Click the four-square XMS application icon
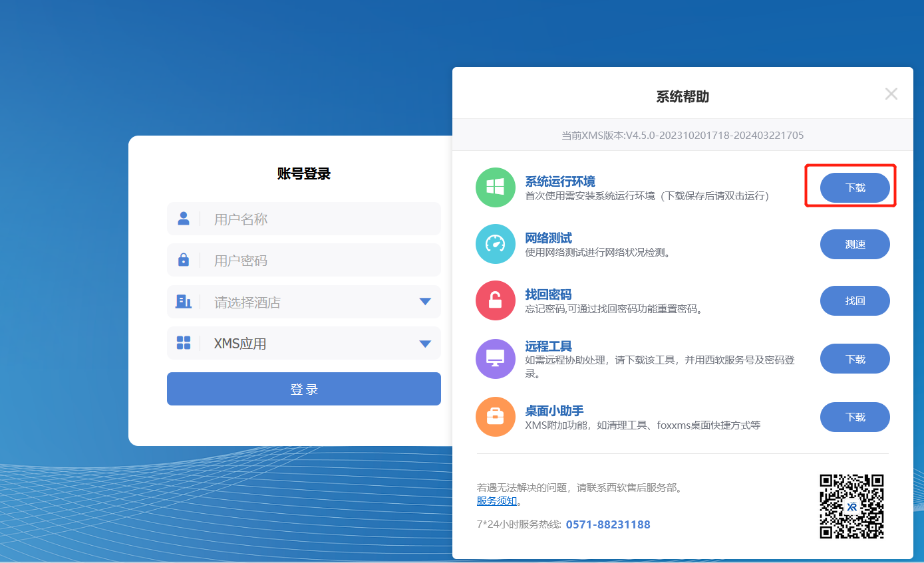 (184, 343)
